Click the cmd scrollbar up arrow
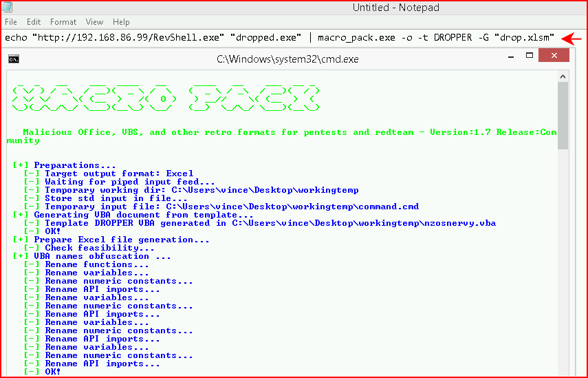This screenshot has height=378, width=588. (563, 76)
